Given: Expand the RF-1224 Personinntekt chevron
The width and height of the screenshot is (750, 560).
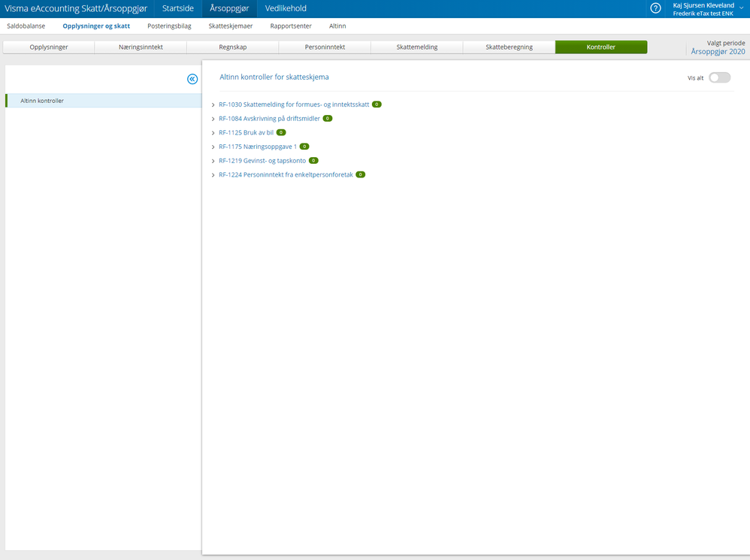Looking at the screenshot, I should click(x=213, y=175).
